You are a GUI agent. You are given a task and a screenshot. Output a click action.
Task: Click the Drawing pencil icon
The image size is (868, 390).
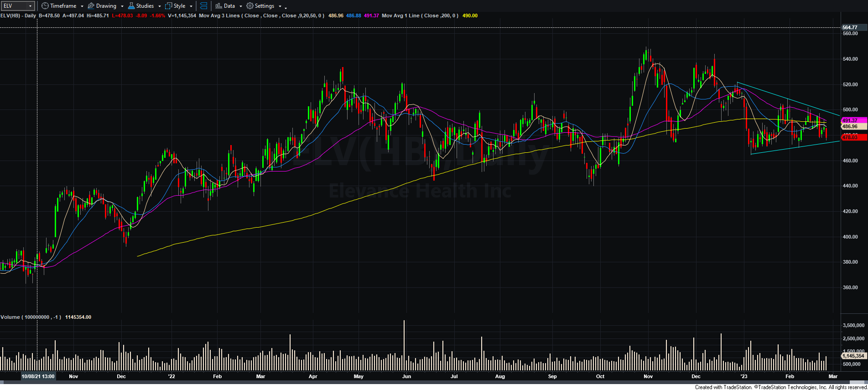tap(91, 6)
